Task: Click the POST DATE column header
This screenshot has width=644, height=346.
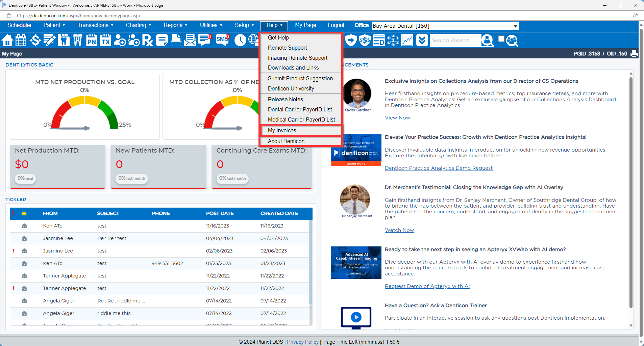Action: [x=220, y=214]
